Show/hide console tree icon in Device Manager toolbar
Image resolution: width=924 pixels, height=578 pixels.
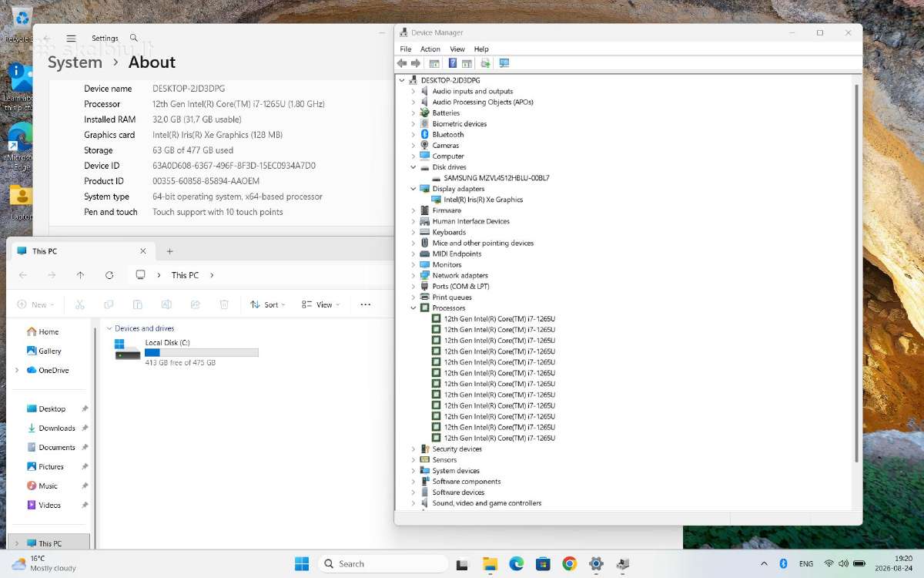point(434,63)
